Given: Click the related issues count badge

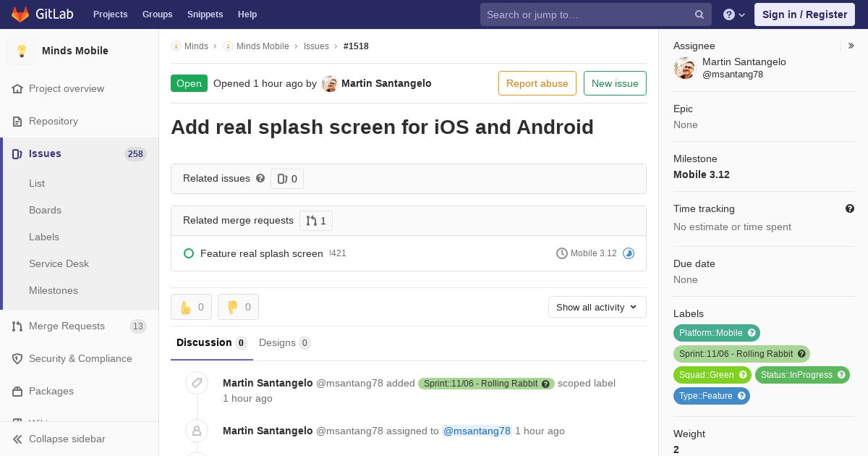Looking at the screenshot, I should (287, 179).
